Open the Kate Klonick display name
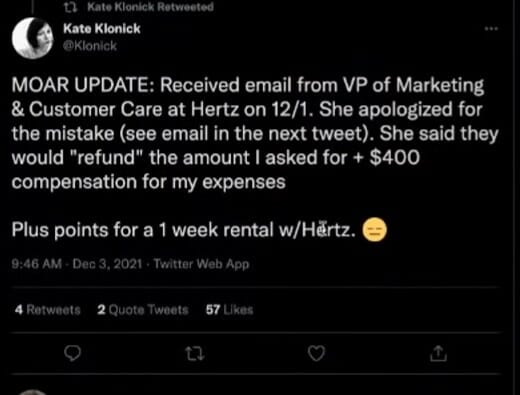The width and height of the screenshot is (520, 395). pos(102,29)
